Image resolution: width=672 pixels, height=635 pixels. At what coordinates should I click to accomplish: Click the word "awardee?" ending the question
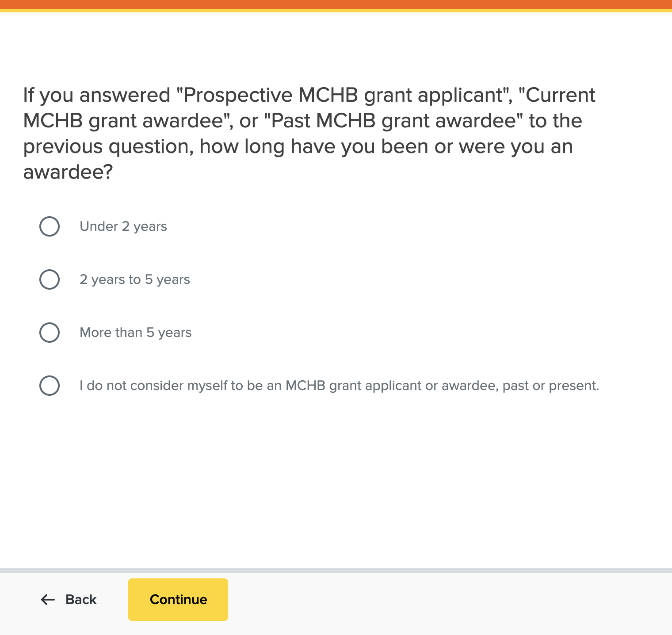click(68, 172)
